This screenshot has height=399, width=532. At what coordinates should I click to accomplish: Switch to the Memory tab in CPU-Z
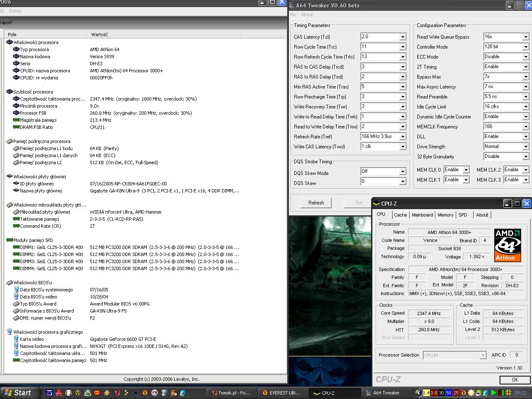pos(445,215)
